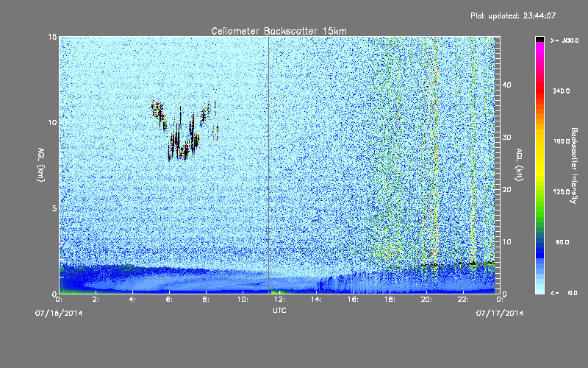Click the 'Plot updated: 23:44:07' timestamp

coord(513,15)
